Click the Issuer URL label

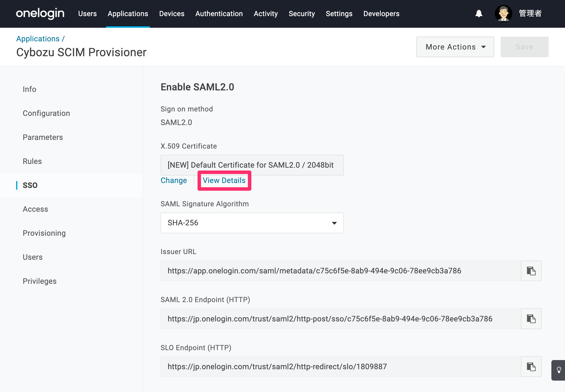[179, 252]
